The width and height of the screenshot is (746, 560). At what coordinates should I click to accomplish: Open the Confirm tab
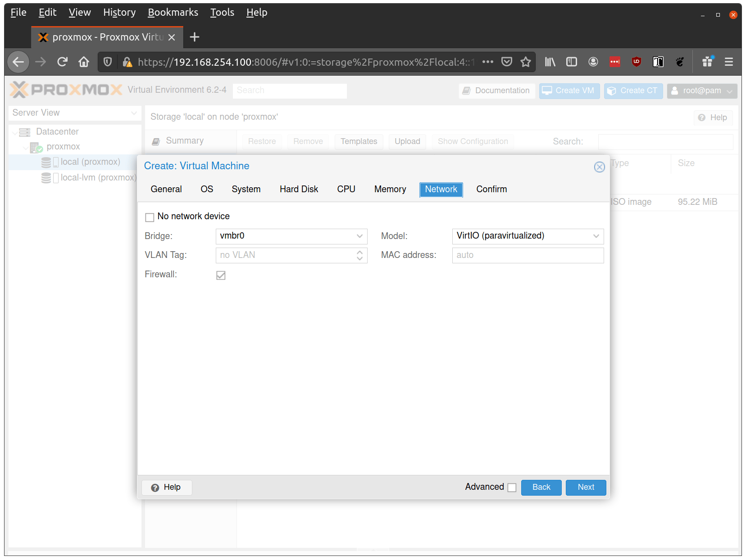coord(491,190)
